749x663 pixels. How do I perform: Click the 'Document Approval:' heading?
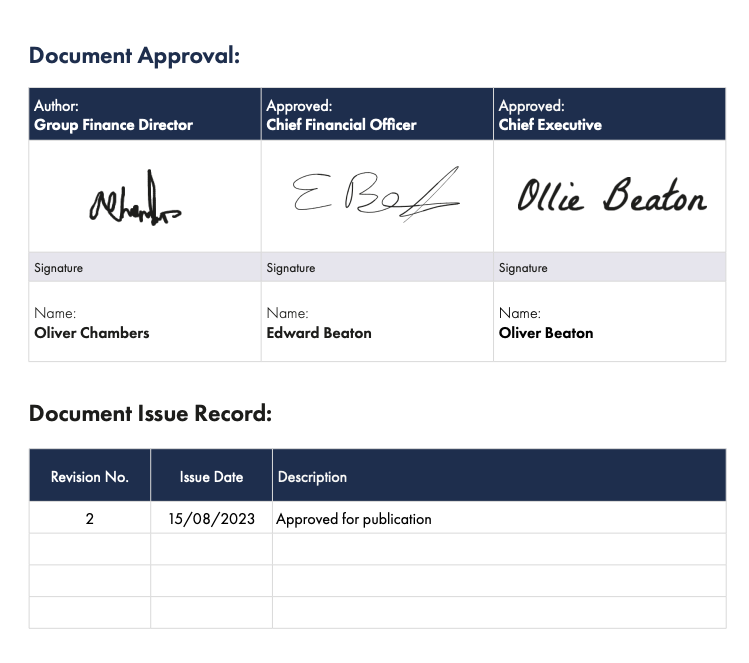point(134,56)
